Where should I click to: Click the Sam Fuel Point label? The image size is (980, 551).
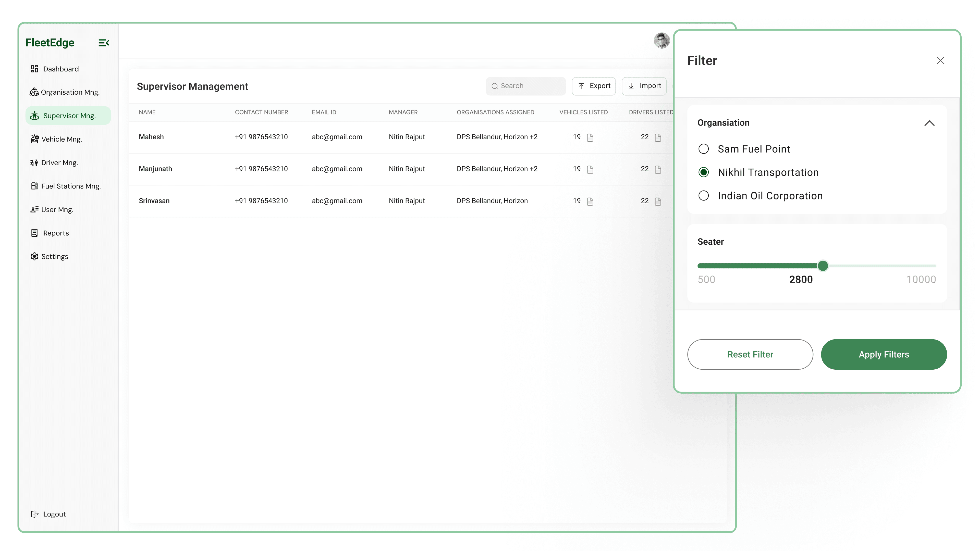click(754, 149)
